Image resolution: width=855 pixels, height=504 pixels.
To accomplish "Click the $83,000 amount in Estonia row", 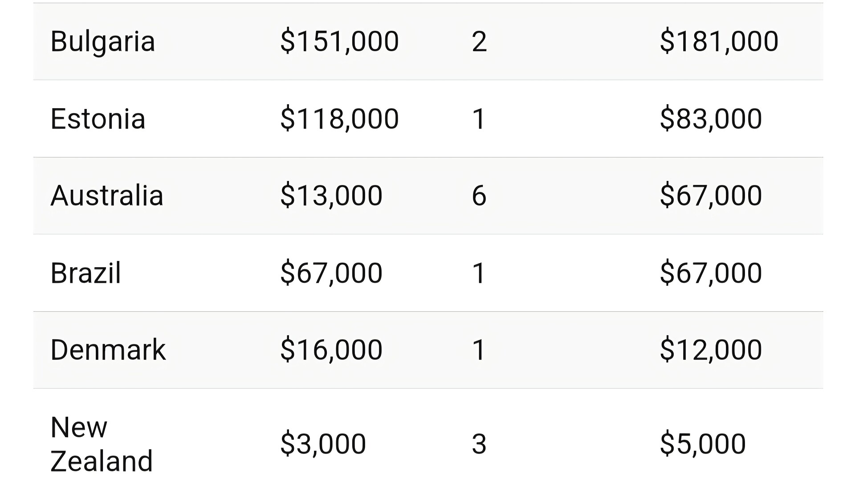I will [x=711, y=119].
